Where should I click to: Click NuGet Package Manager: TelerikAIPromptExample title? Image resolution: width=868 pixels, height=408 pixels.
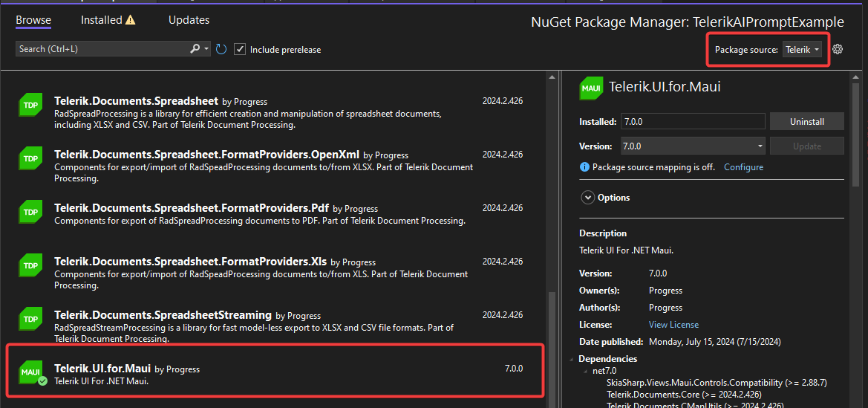(x=688, y=22)
